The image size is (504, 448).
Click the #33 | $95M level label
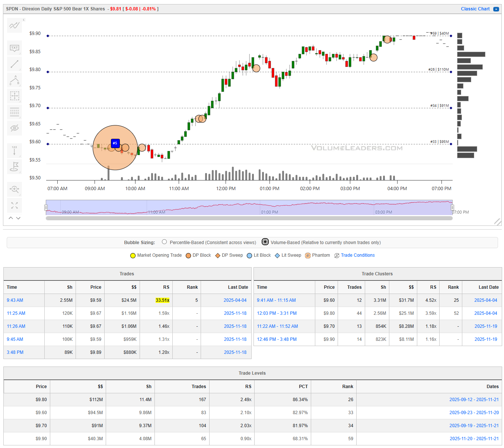[x=440, y=142]
